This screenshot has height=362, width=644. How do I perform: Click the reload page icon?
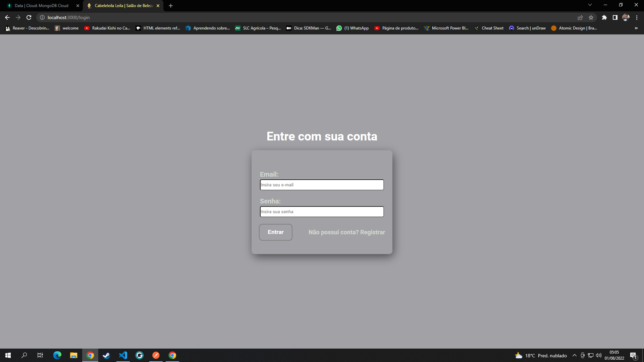point(29,17)
